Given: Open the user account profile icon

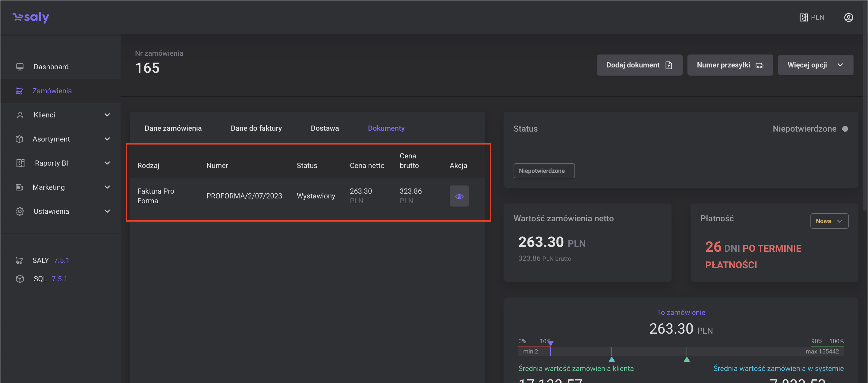Looking at the screenshot, I should [848, 17].
